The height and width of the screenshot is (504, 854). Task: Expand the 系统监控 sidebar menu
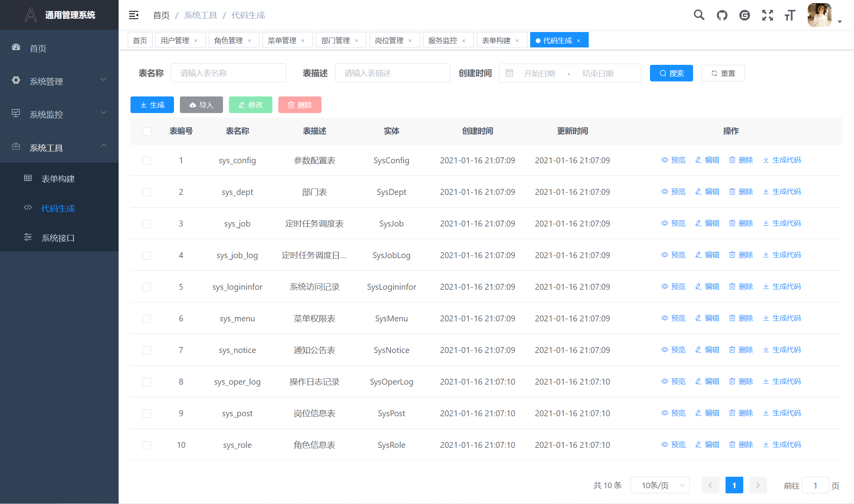tap(59, 114)
